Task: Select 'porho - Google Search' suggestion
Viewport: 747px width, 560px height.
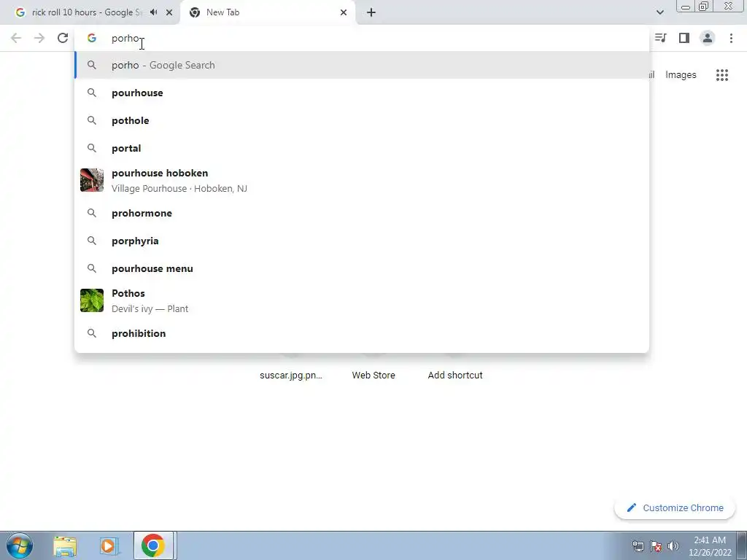Action: (x=362, y=65)
